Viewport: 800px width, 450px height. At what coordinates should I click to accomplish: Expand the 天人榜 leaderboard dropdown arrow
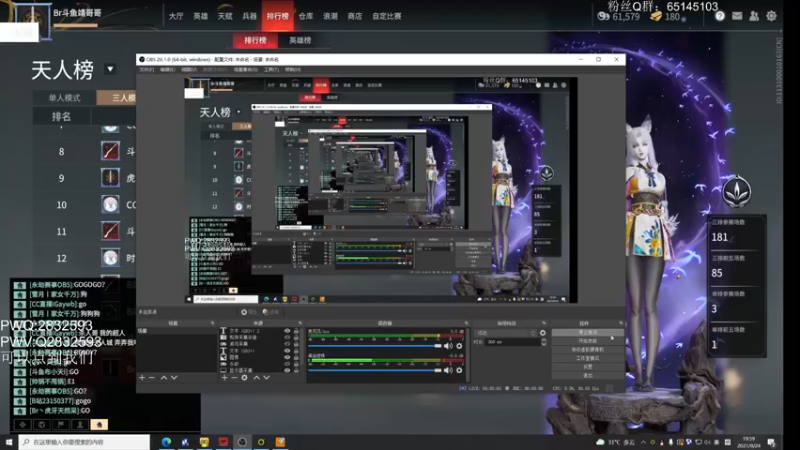click(x=110, y=69)
